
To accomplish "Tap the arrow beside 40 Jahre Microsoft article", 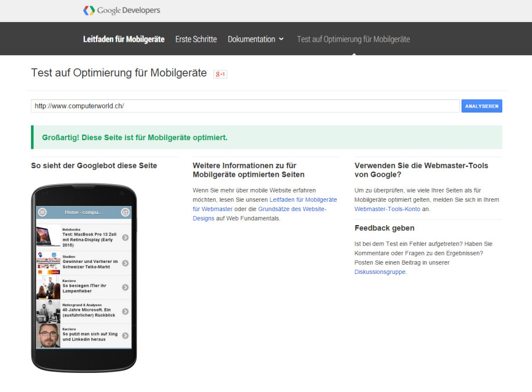I will [x=125, y=311].
